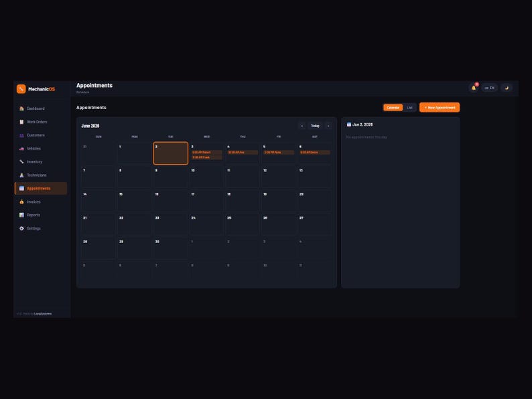Select June 30 in the calendar
532x399 pixels.
coord(170,248)
